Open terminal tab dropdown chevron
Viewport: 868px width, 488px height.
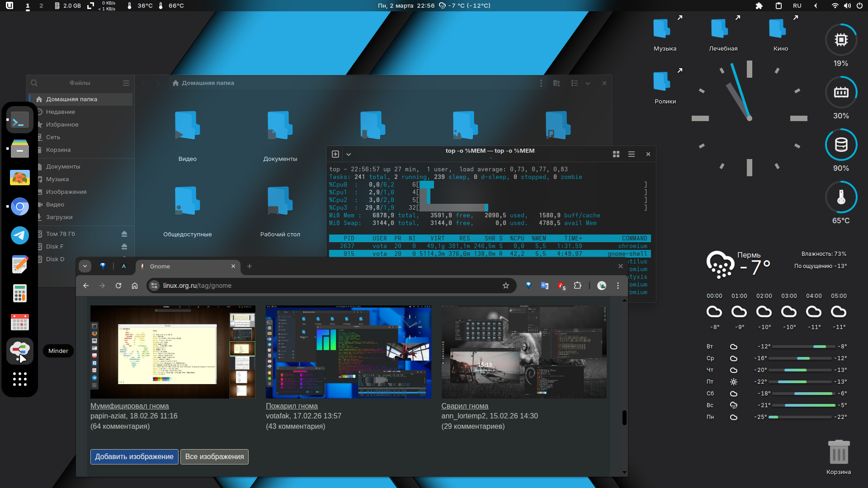pyautogui.click(x=349, y=154)
